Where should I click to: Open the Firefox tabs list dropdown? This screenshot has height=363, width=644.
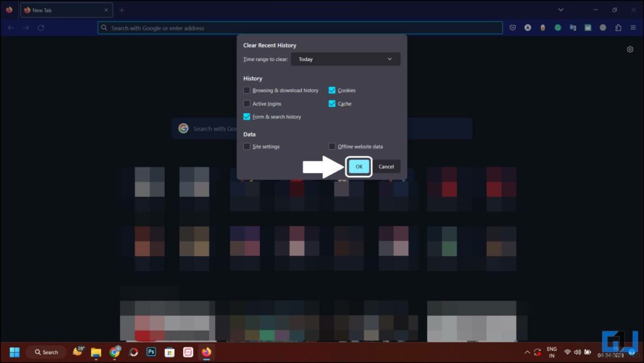[560, 9]
